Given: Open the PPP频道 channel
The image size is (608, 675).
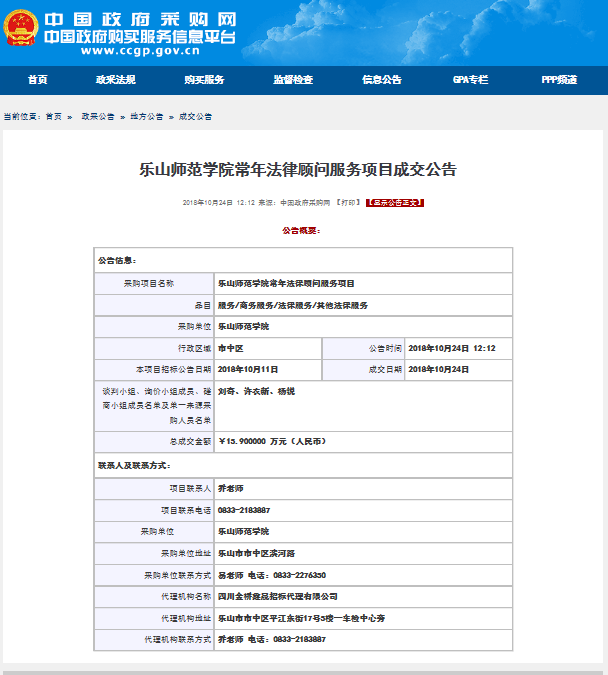Looking at the screenshot, I should 559,80.
